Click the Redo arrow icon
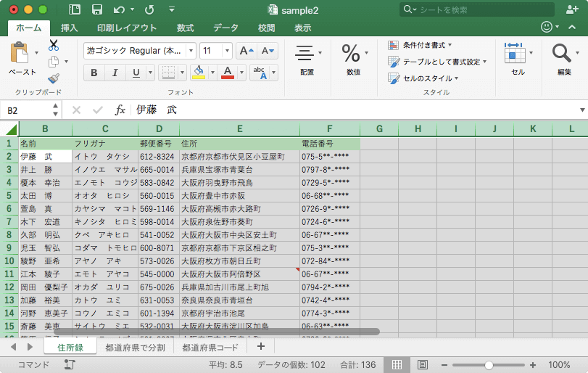The width and height of the screenshot is (588, 373). (149, 9)
